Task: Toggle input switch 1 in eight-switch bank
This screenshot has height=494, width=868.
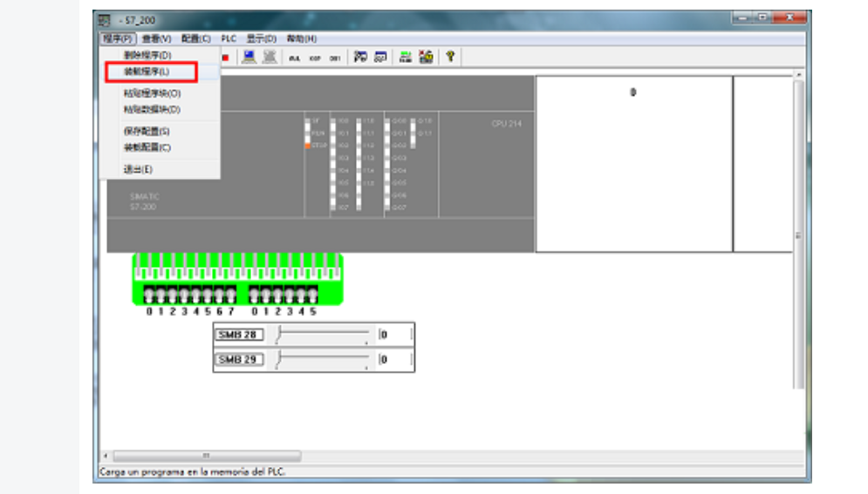Action: 161,294
